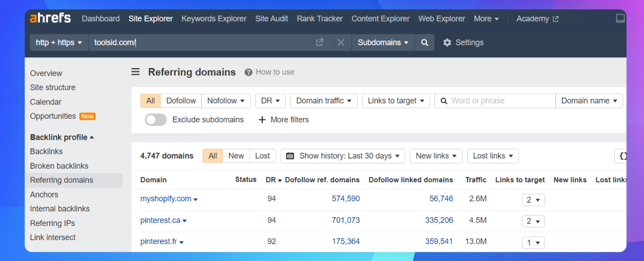The image size is (644, 261).
Task: Open Link intersect in the sidebar
Action: pos(53,237)
